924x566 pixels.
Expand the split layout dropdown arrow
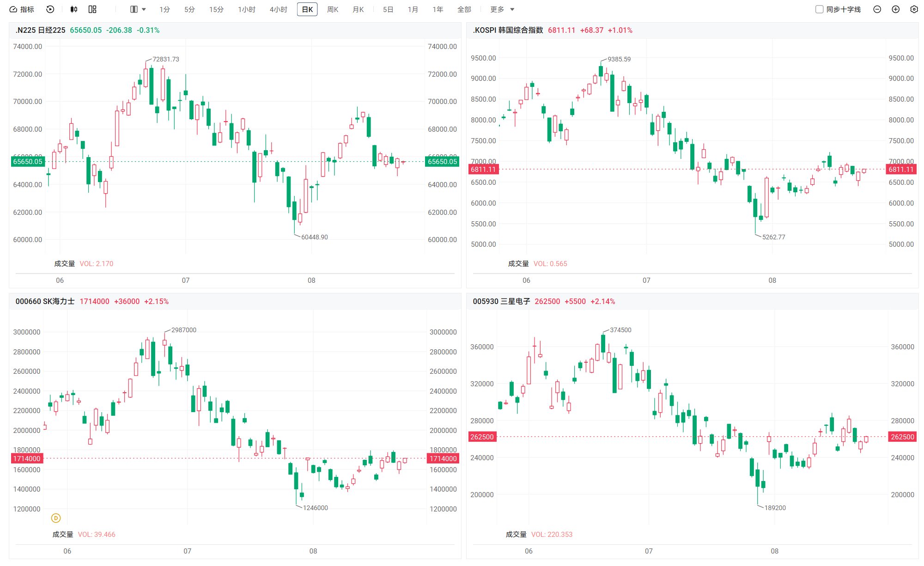[144, 9]
